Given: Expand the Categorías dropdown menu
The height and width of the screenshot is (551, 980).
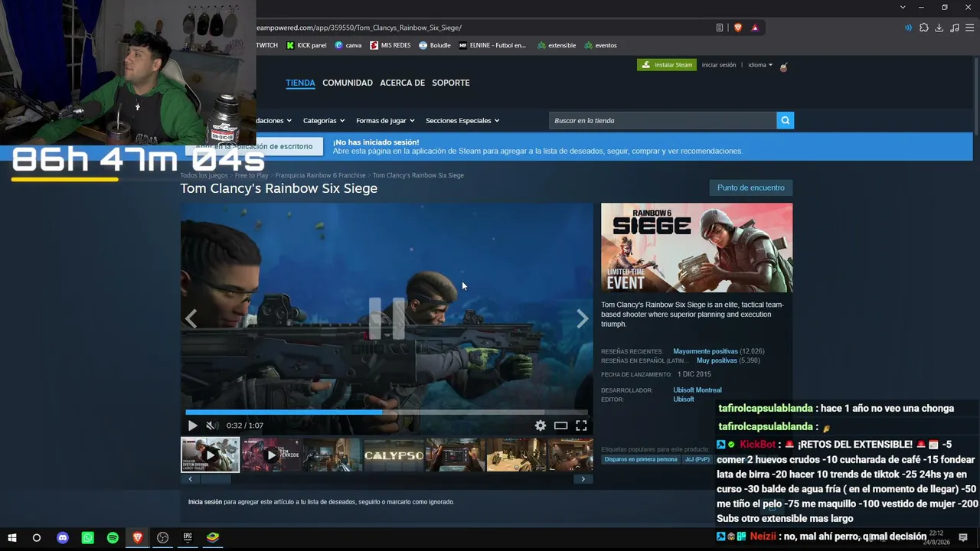Looking at the screenshot, I should click(324, 120).
